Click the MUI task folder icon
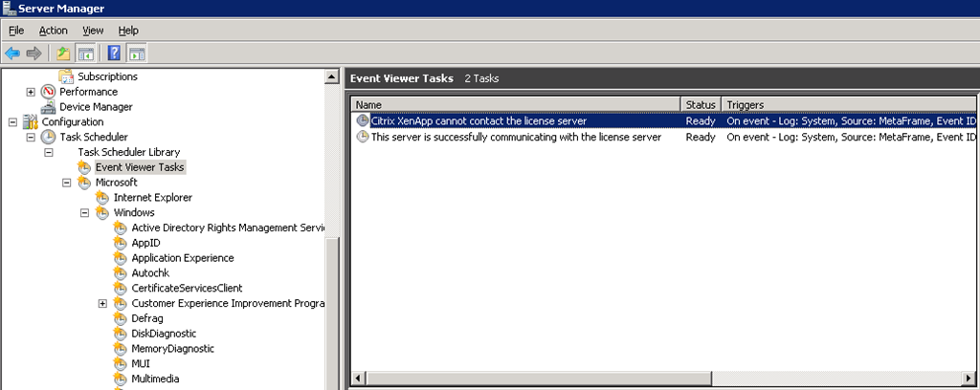The width and height of the screenshot is (980, 390). click(120, 363)
